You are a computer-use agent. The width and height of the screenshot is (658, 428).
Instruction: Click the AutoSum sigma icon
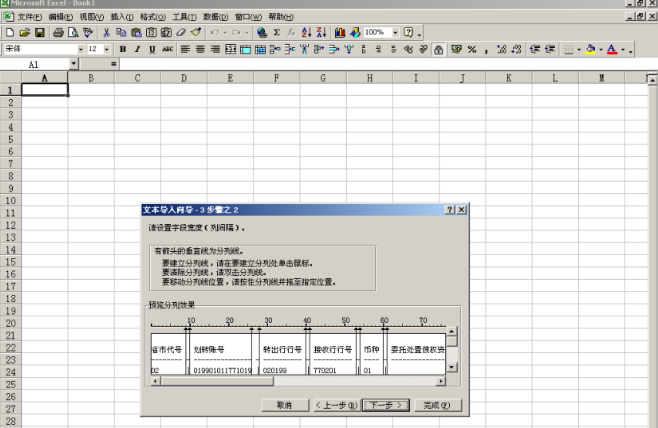277,32
